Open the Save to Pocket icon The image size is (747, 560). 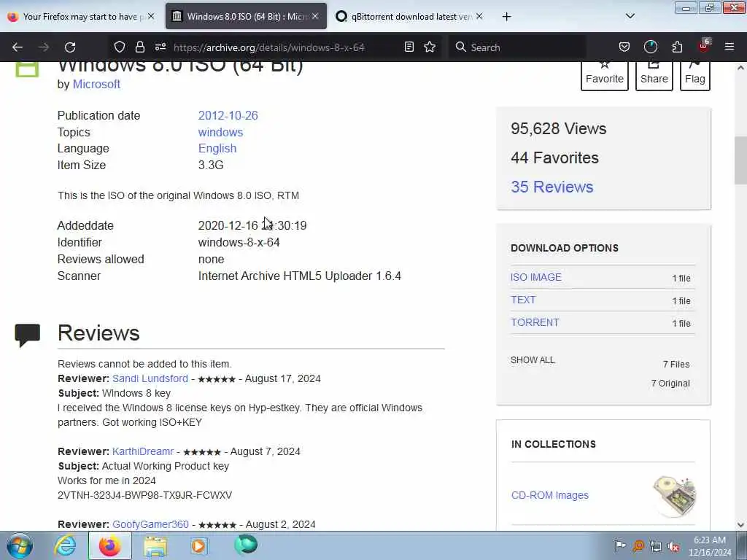624,47
